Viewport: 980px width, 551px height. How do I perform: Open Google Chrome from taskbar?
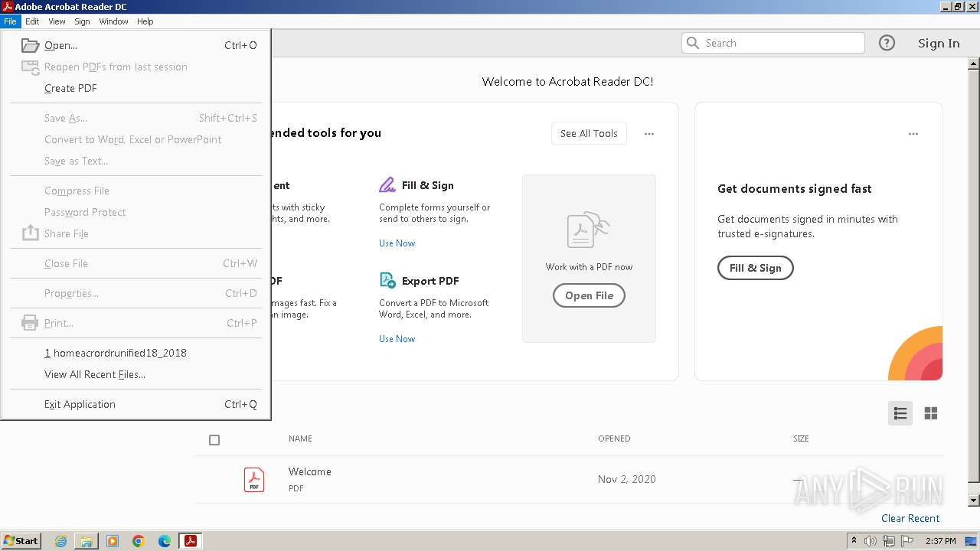pos(139,541)
